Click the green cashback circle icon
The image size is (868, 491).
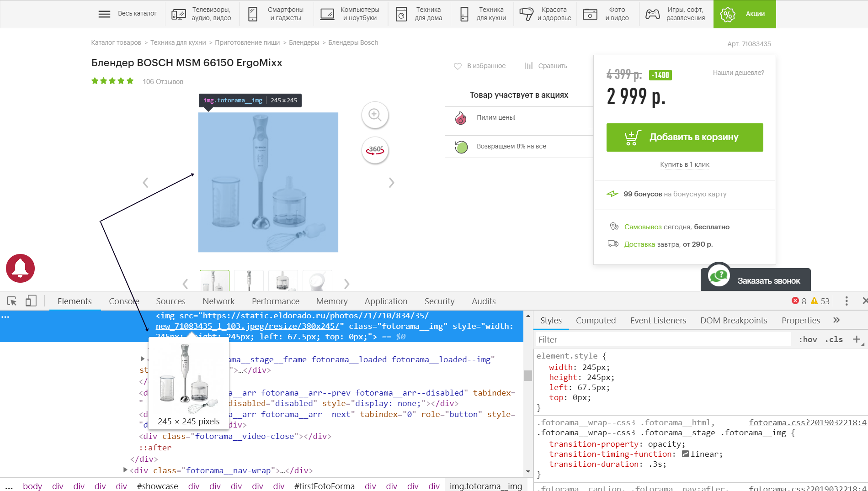tap(461, 147)
